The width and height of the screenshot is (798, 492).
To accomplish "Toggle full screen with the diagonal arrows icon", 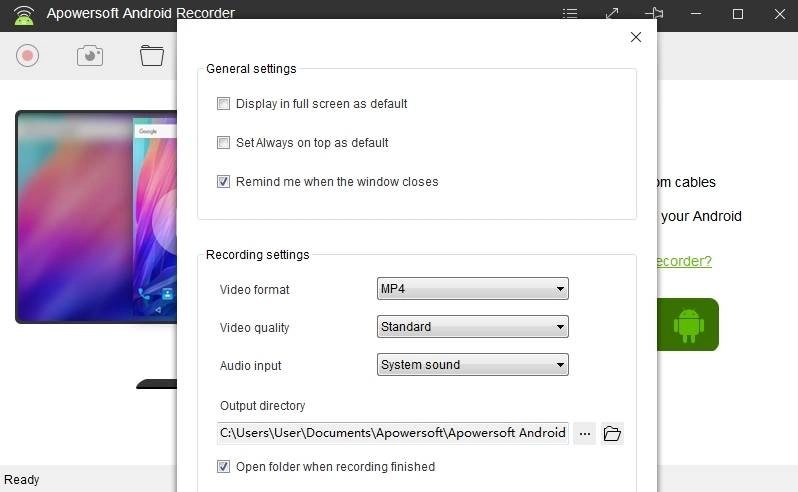I will pyautogui.click(x=612, y=13).
